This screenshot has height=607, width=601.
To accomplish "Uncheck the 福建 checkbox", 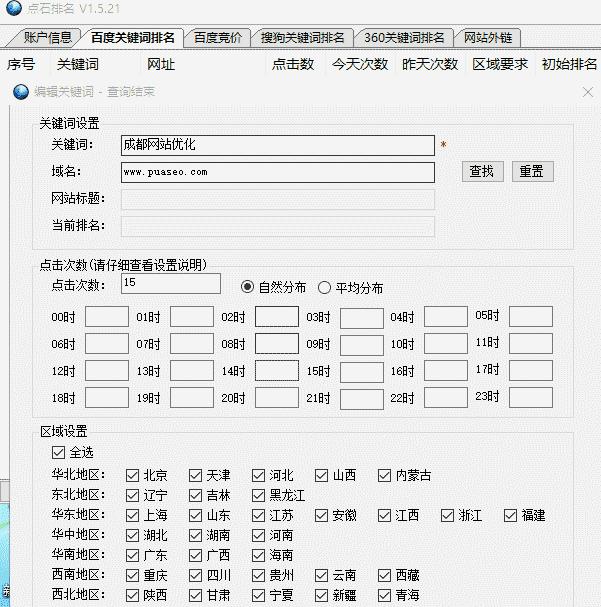I will click(510, 515).
